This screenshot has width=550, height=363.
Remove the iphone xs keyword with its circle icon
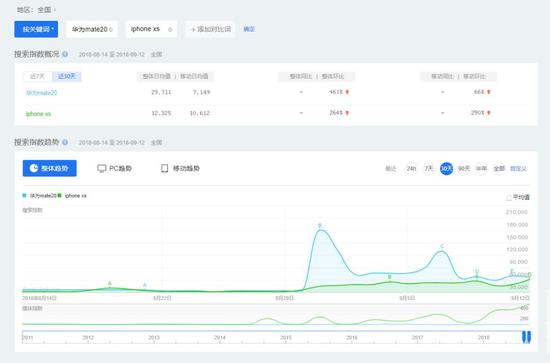click(170, 30)
